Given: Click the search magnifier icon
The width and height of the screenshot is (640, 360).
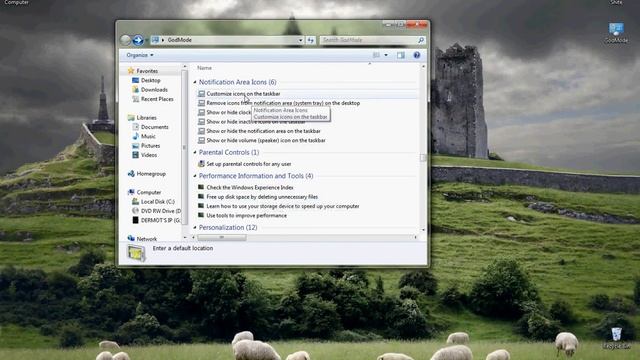Looking at the screenshot, I should pos(421,40).
